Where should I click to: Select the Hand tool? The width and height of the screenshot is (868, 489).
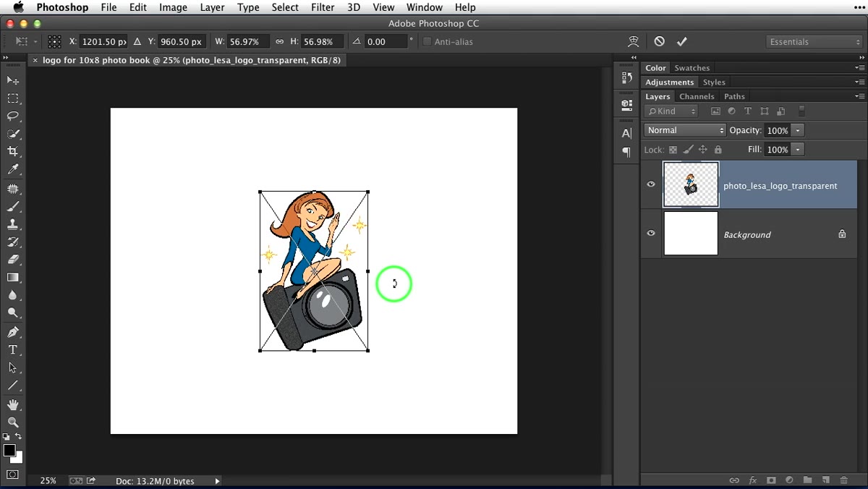click(13, 404)
